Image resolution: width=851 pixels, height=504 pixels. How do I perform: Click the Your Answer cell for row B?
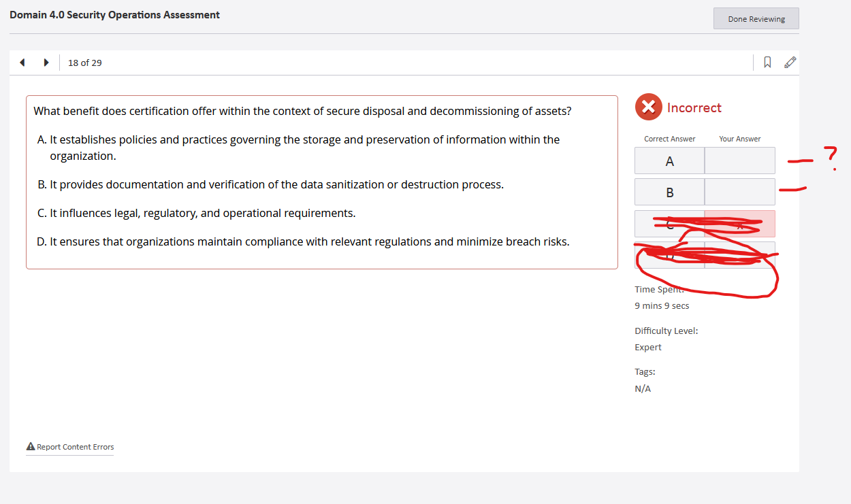(x=740, y=191)
